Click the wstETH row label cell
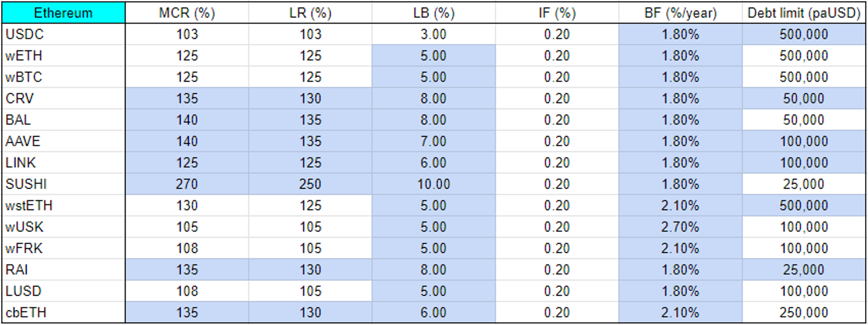Image resolution: width=868 pixels, height=325 pixels. (63, 206)
